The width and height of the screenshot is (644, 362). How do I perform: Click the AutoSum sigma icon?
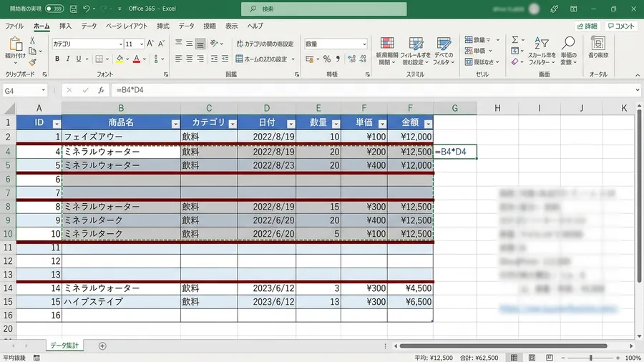point(515,40)
